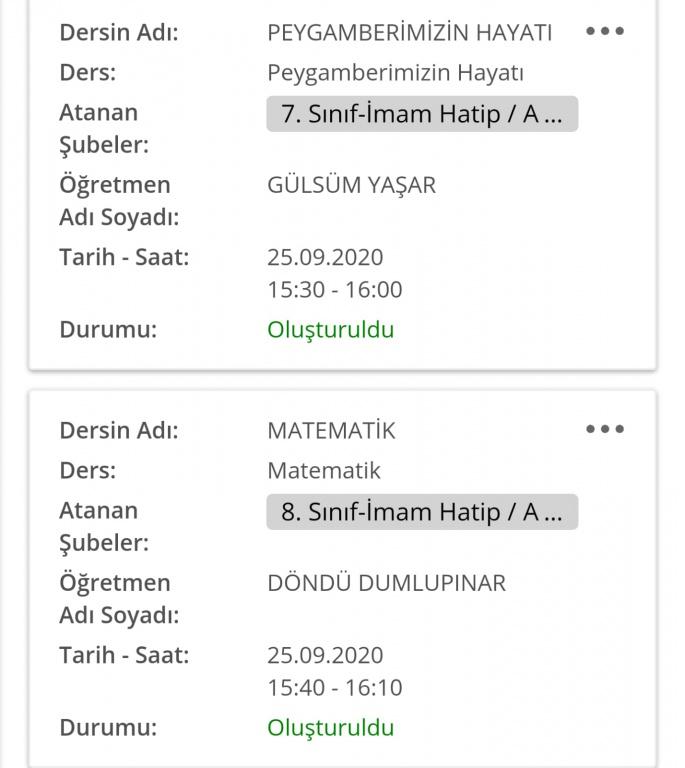Click teacher name DÖNDÜ DUMLUPINAR
The height and width of the screenshot is (768, 685).
[x=387, y=583]
